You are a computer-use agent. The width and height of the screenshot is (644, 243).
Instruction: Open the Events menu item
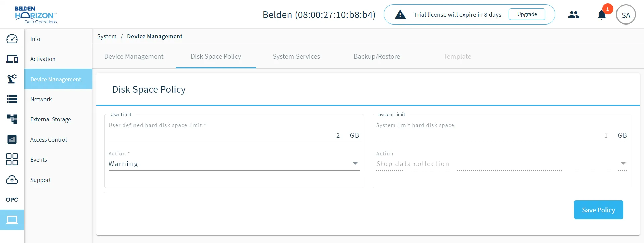coord(58,160)
